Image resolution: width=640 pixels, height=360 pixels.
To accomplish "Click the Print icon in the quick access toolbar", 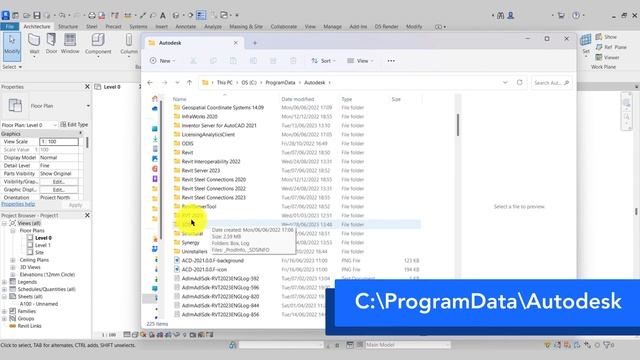I will [x=91, y=16].
